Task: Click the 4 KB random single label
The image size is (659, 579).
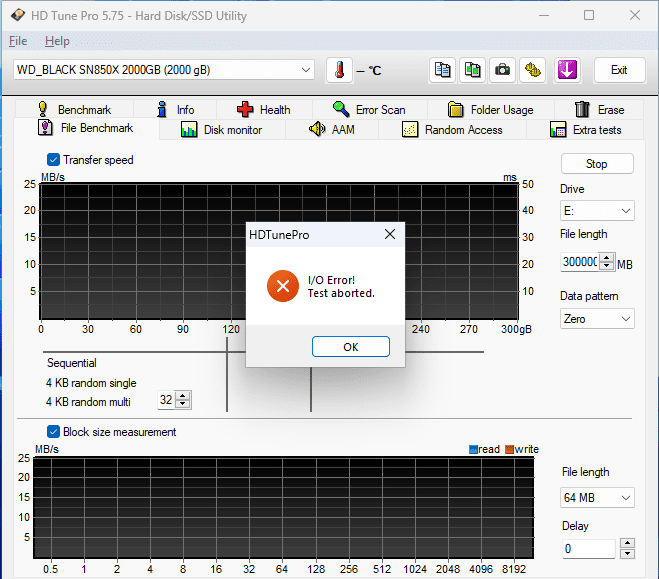Action: click(x=91, y=383)
